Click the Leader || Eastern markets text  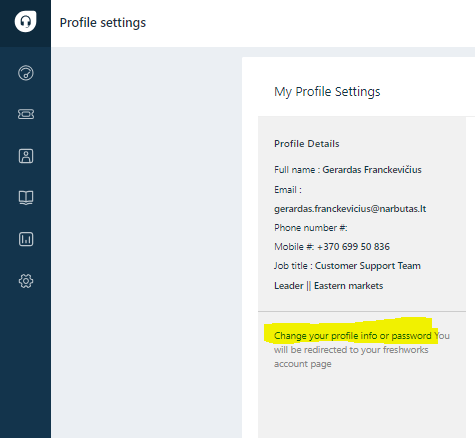point(328,286)
